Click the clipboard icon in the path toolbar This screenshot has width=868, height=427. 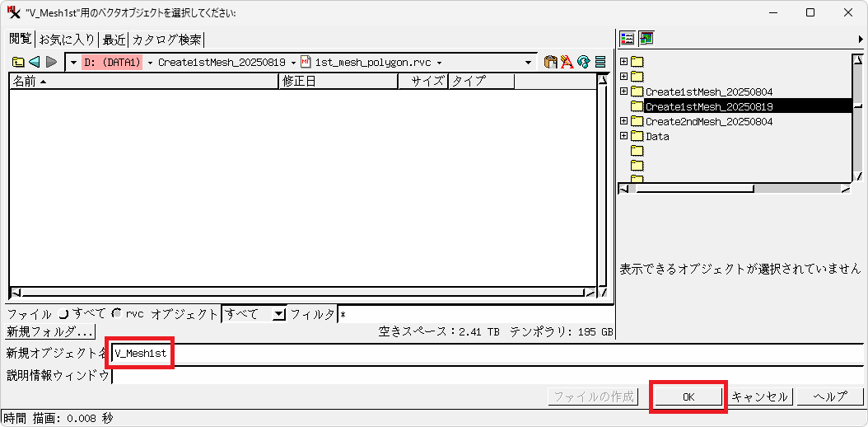click(x=551, y=62)
